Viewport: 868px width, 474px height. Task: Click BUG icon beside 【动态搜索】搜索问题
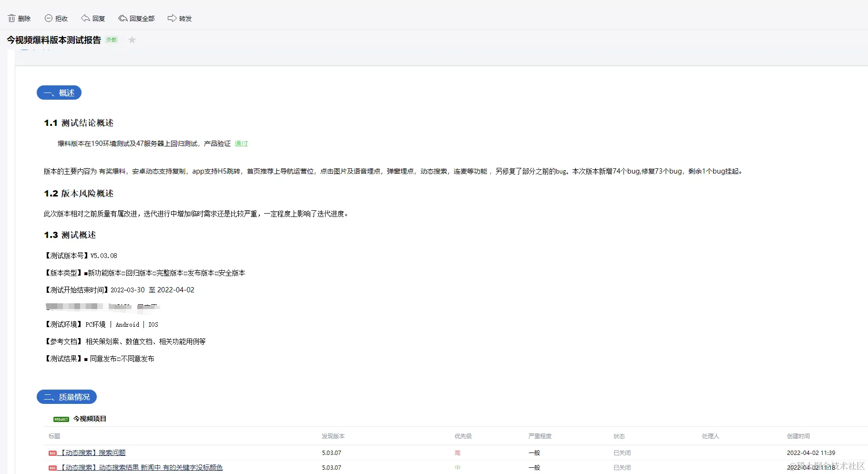(52, 453)
